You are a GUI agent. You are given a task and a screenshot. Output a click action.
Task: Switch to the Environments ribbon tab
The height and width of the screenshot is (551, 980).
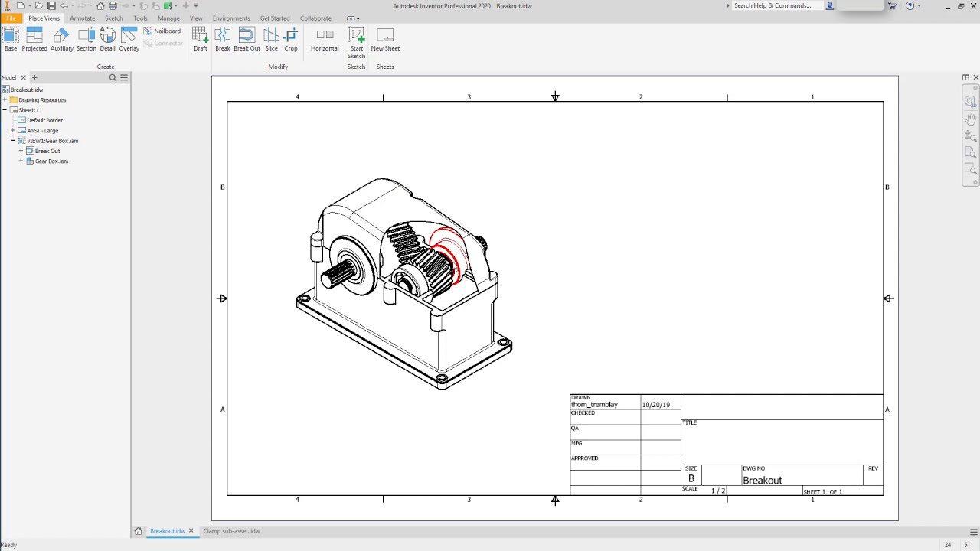click(231, 18)
